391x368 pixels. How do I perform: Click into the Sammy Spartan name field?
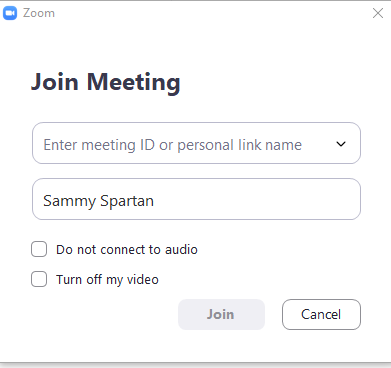click(x=196, y=199)
